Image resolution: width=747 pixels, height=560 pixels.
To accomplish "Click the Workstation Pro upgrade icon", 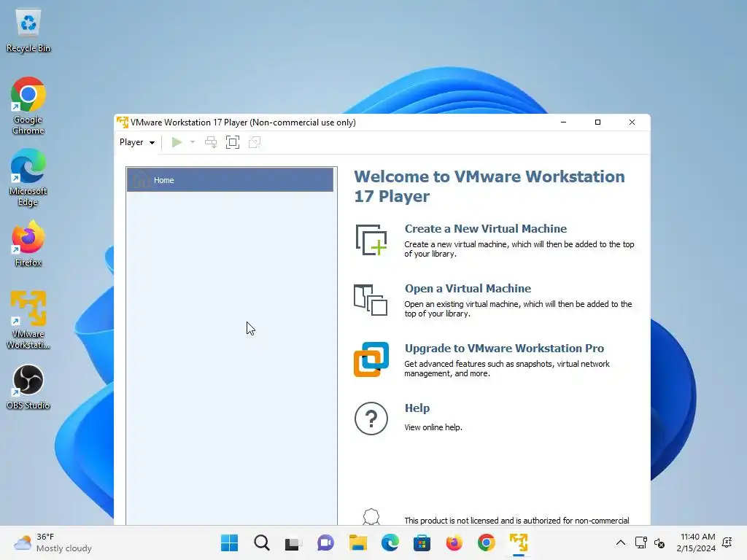I will click(371, 359).
